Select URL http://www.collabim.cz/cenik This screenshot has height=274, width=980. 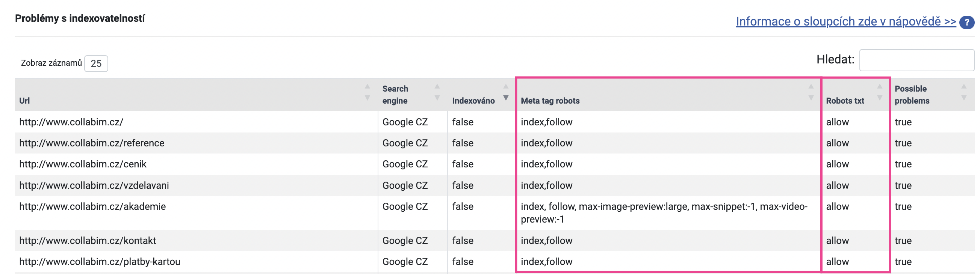[83, 164]
